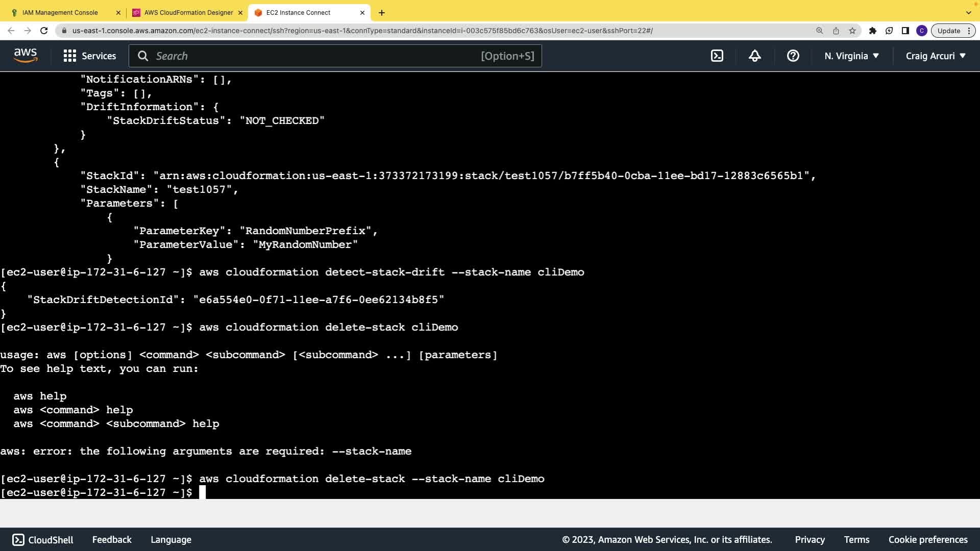Open the Services grid menu

[90, 56]
